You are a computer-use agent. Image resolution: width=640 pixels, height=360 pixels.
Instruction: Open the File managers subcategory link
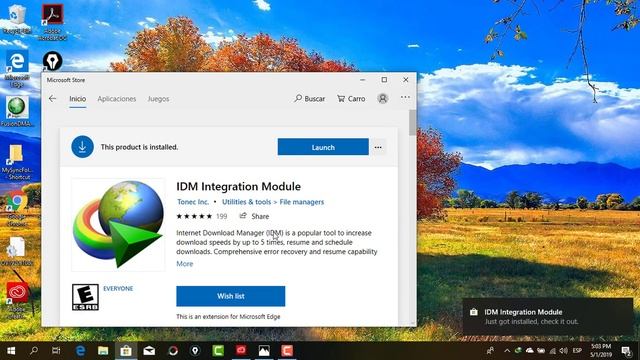[302, 202]
